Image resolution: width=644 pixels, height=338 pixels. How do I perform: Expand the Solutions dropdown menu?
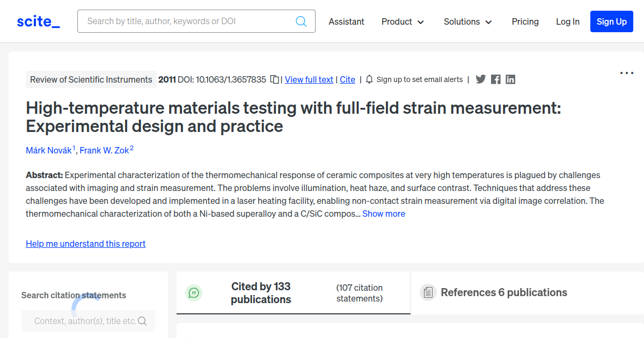[468, 21]
